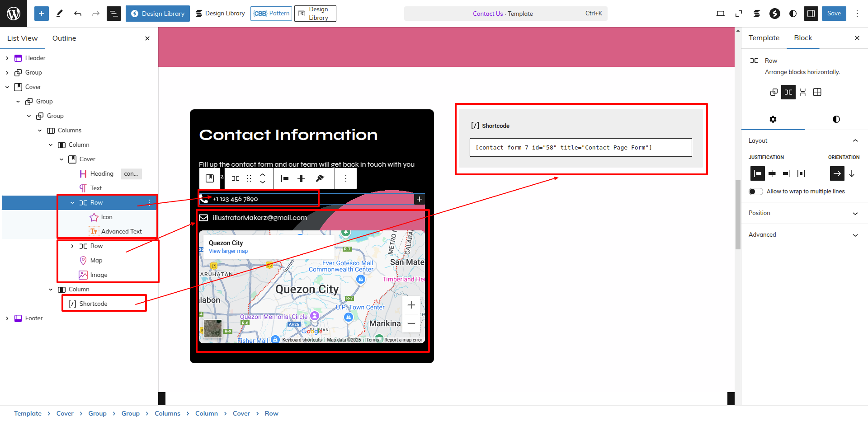868x421 pixels.
Task: Select vertical orientation down arrow
Action: pos(852,173)
